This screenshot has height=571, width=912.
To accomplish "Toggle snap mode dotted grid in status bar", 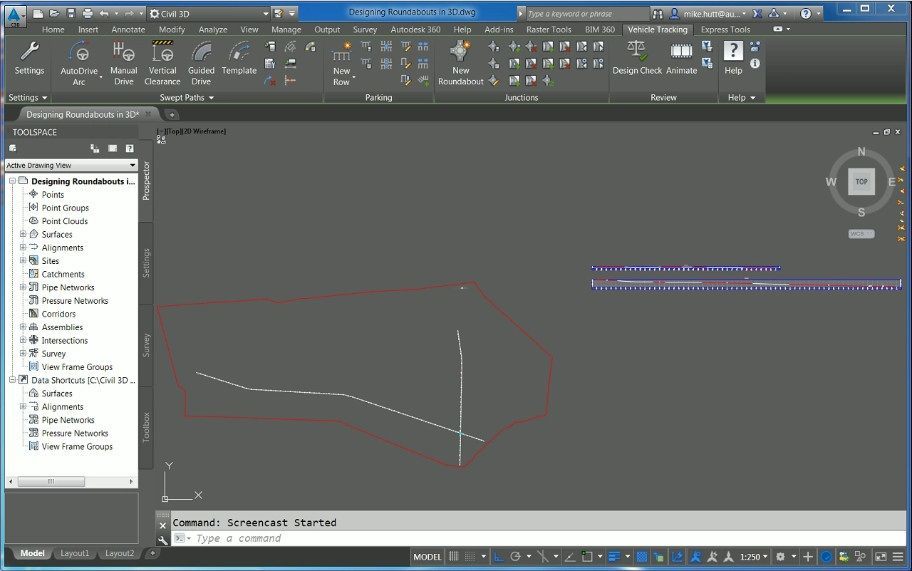I will [470, 556].
